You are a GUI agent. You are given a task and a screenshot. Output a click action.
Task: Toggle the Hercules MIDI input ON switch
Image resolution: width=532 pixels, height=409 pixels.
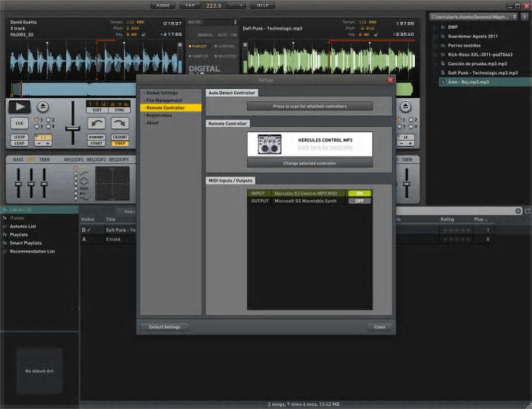(x=359, y=193)
